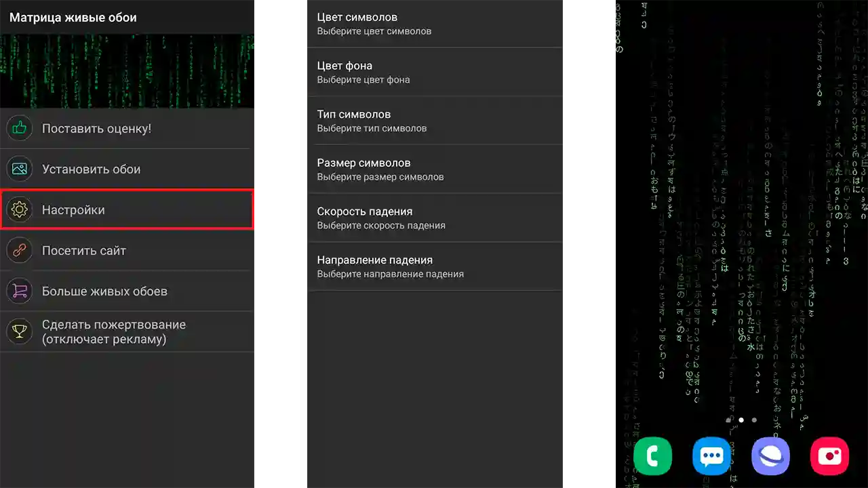
Task: Open the red Camera app icon
Action: [x=829, y=456]
